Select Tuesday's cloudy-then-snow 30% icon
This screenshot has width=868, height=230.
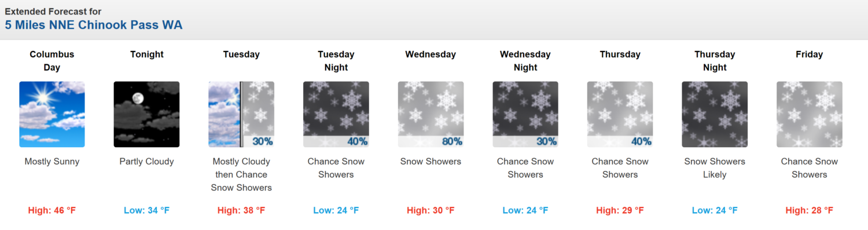pyautogui.click(x=241, y=114)
